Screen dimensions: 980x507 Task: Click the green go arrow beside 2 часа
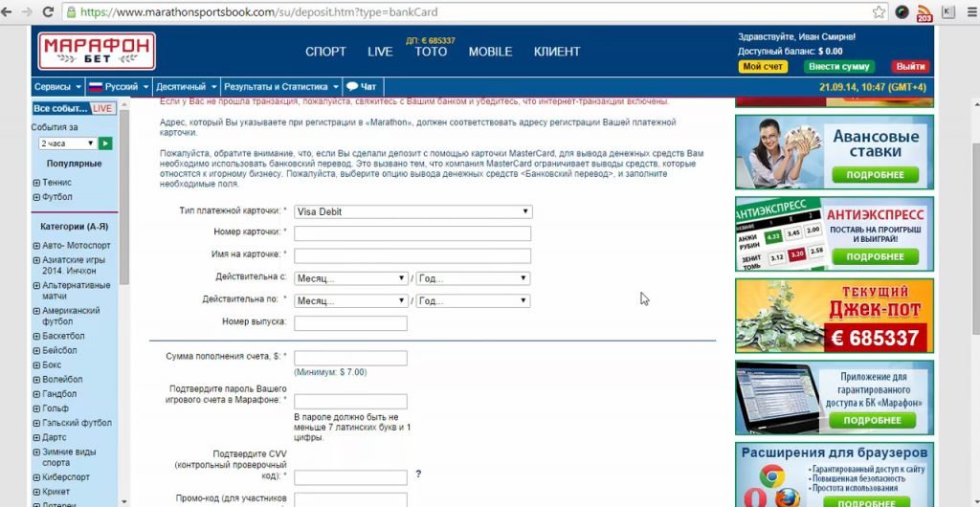point(105,143)
